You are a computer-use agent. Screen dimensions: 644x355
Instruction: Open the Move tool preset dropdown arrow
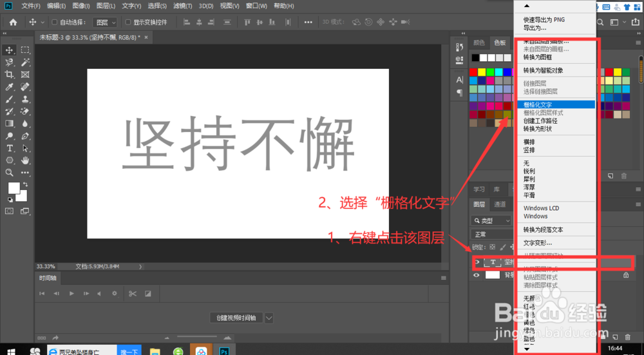point(43,22)
